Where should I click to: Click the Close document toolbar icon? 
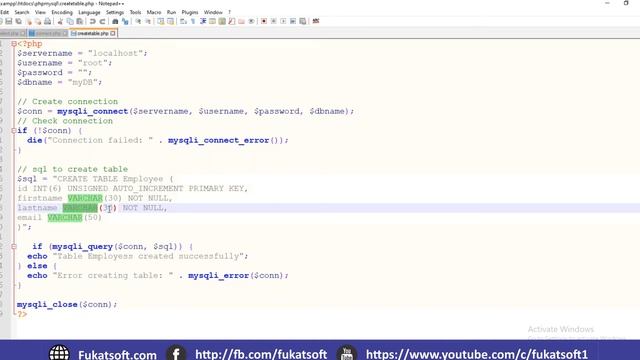coord(29,21)
